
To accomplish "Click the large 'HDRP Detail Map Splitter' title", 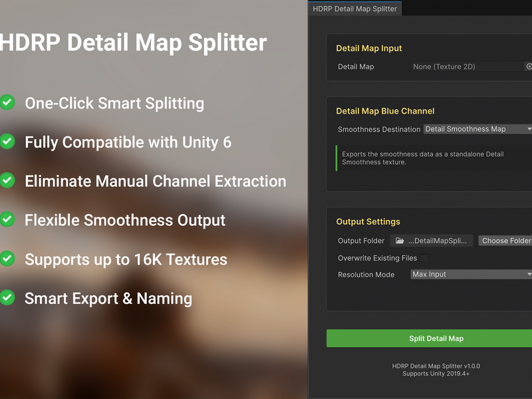I will point(134,43).
